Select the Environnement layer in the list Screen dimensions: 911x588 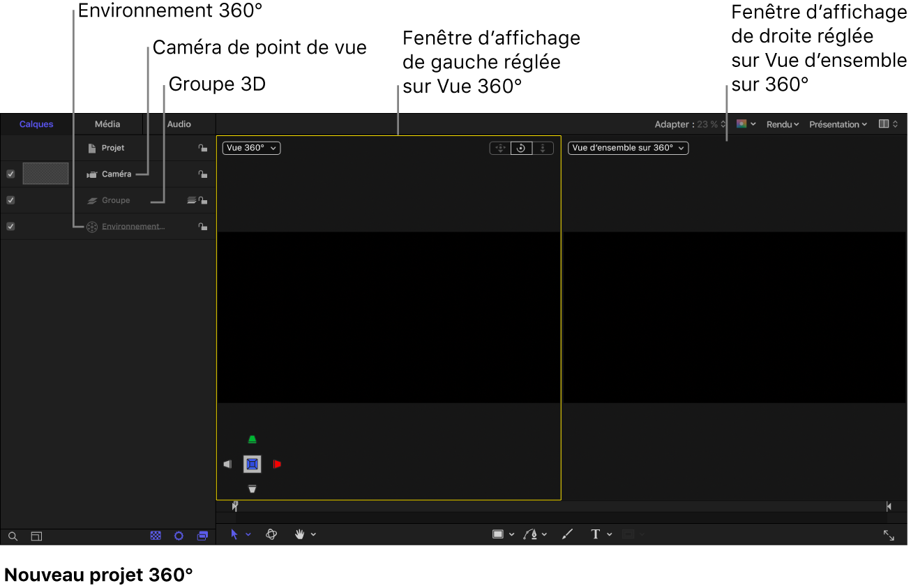133,226
